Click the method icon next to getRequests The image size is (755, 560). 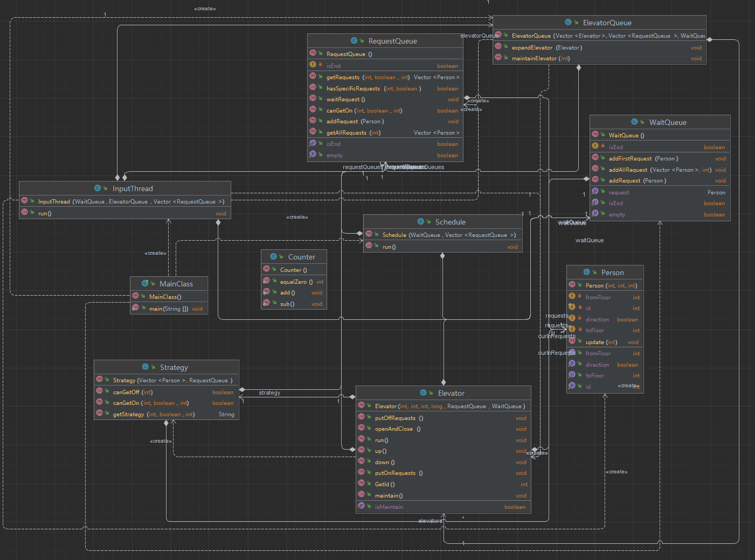click(313, 77)
